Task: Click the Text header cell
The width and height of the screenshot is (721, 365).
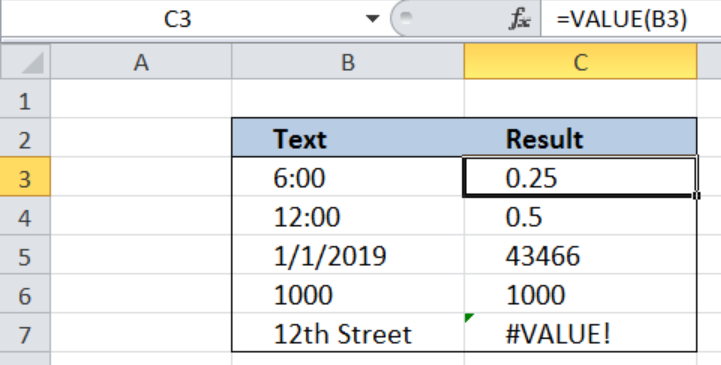Action: (348, 138)
